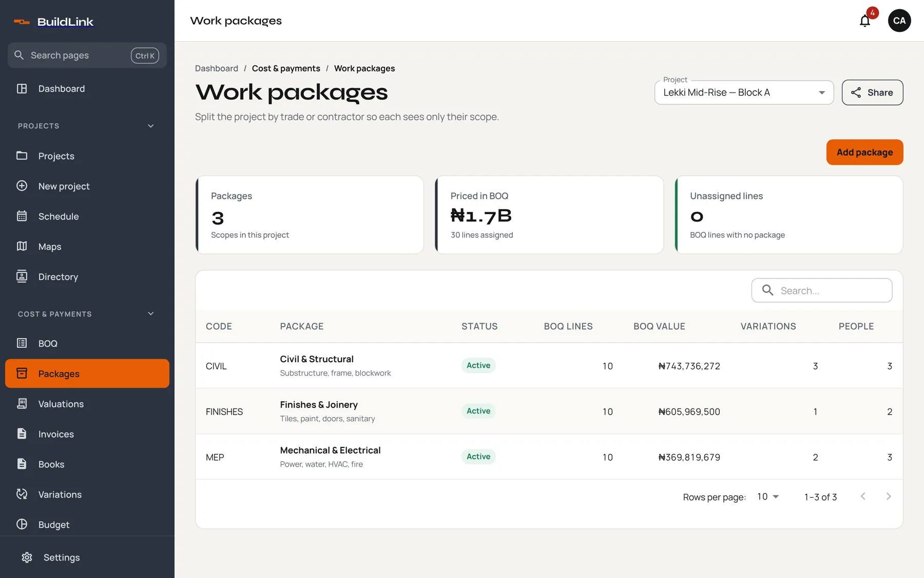Click the Packages box icon
Screen dimensions: 924x578
22,374
